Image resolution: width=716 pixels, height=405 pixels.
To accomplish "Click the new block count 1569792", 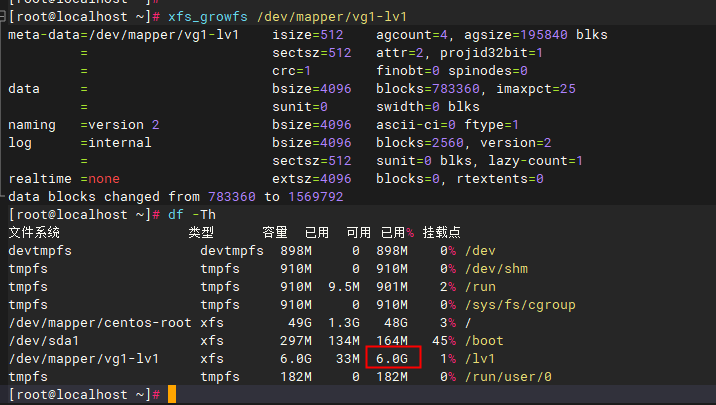I will click(x=316, y=197).
